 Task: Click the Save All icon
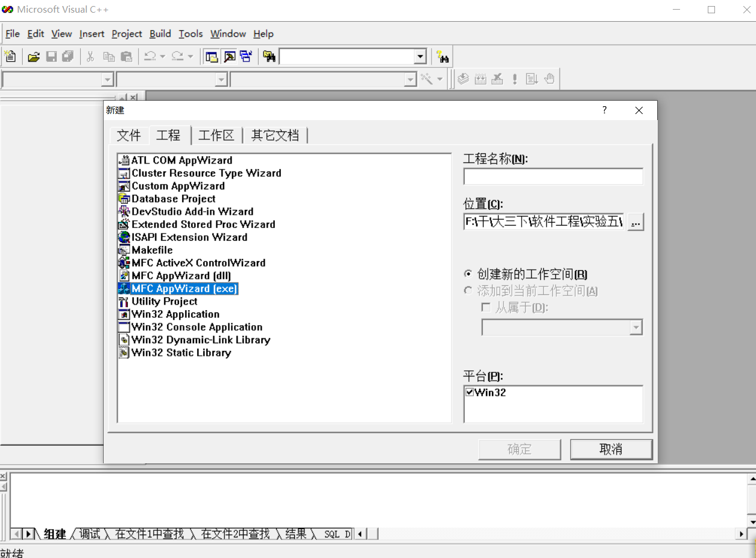tap(68, 57)
